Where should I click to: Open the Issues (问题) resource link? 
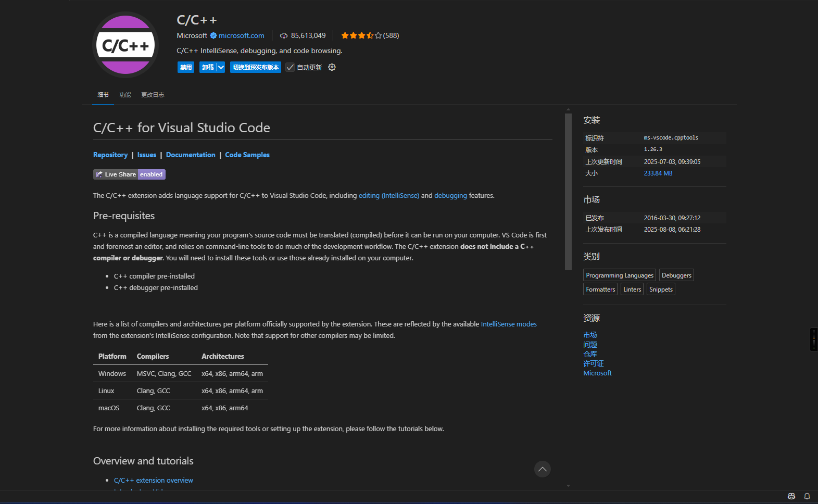pyautogui.click(x=590, y=345)
